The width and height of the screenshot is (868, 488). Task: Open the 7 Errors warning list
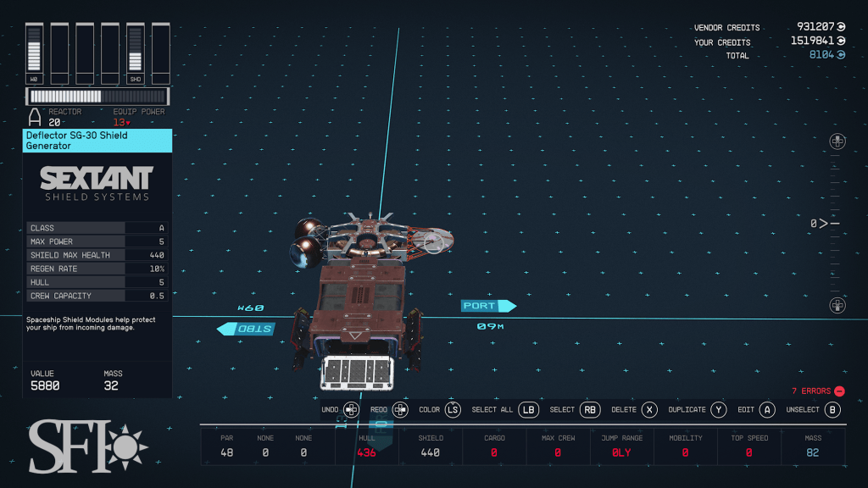tap(811, 391)
